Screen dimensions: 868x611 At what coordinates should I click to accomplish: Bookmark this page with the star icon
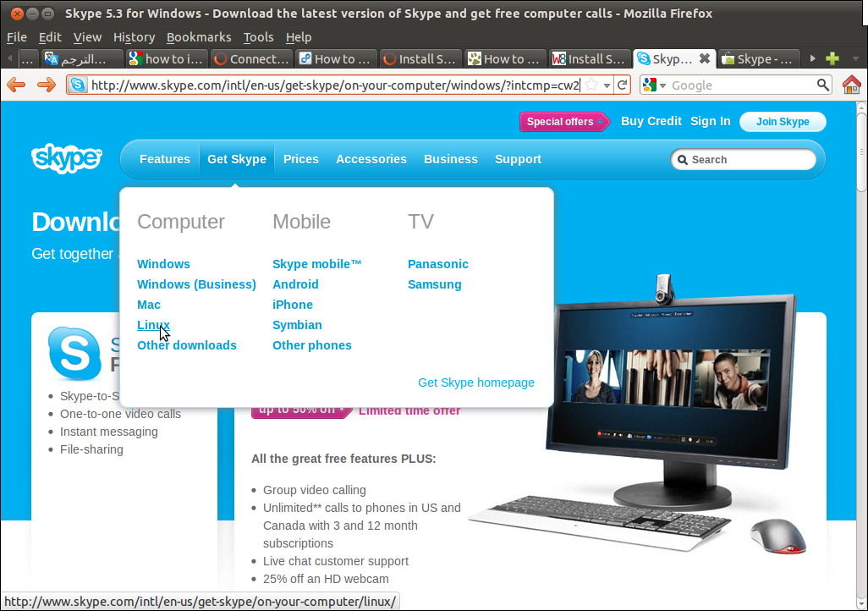click(x=591, y=85)
